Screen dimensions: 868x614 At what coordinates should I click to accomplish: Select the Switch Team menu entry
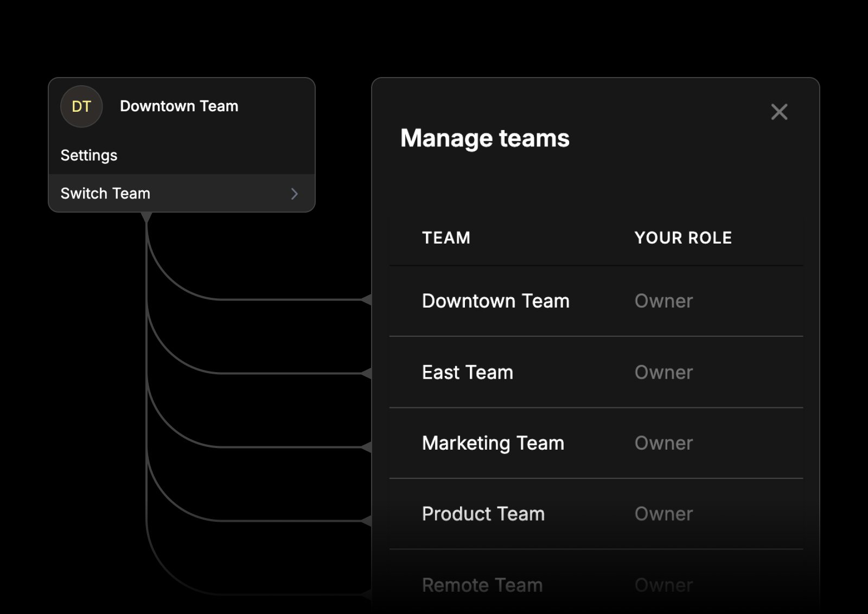(182, 193)
